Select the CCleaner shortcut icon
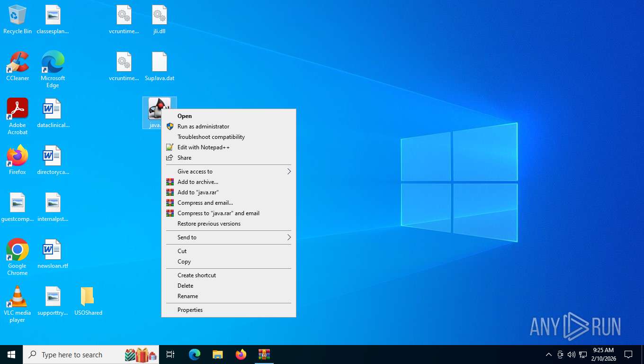Screen dimensions: 644x364 [x=18, y=67]
